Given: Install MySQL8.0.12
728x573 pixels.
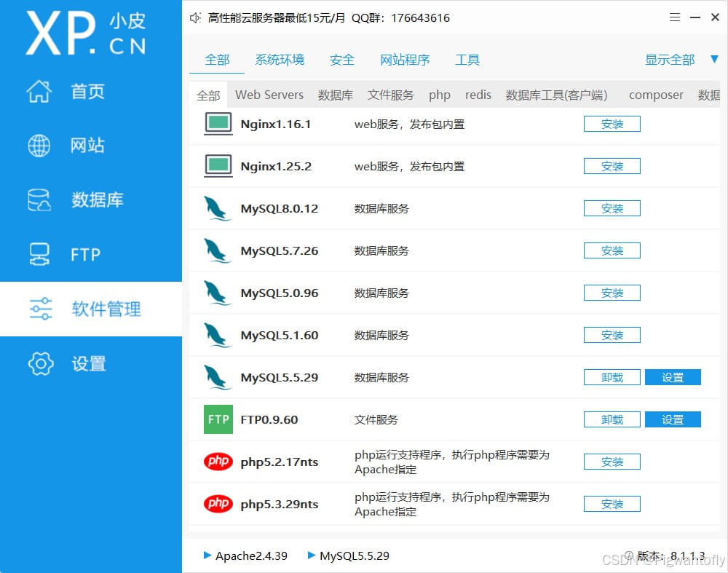Looking at the screenshot, I should click(612, 208).
